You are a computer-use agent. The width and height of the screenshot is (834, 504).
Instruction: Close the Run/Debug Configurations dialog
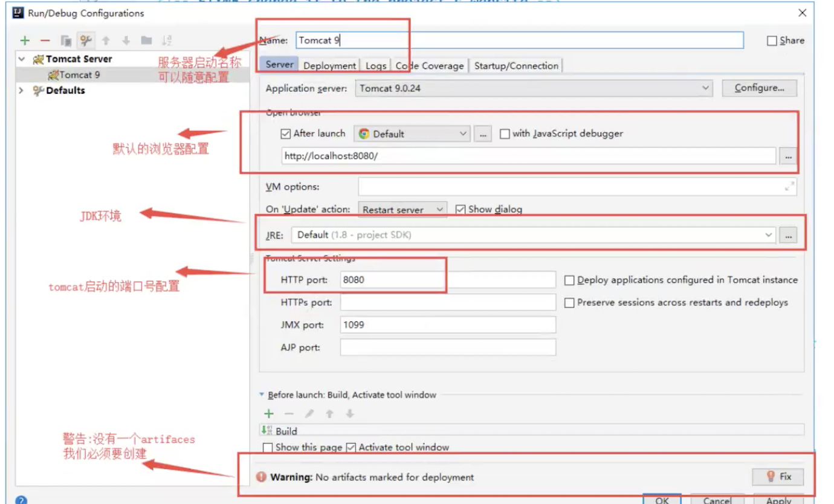[803, 13]
